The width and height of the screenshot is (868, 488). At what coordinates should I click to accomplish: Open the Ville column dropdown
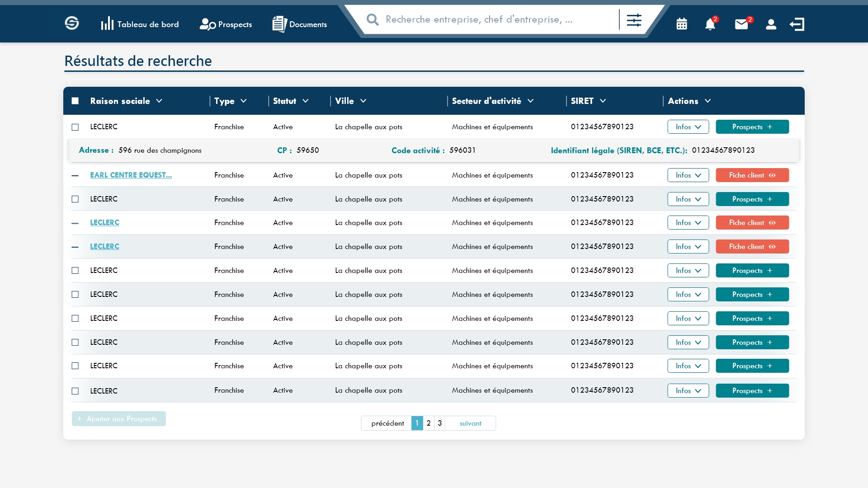363,101
